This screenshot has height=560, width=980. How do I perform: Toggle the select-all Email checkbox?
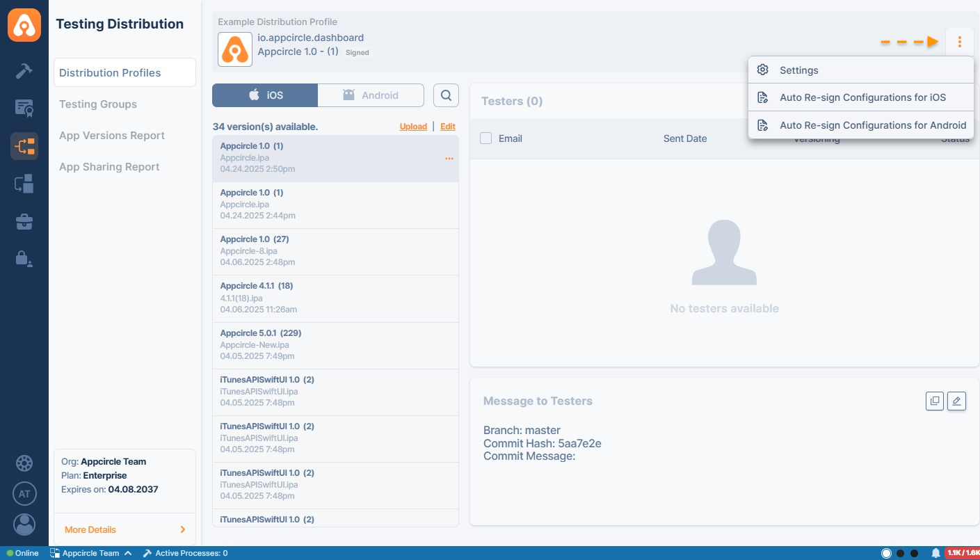[486, 138]
